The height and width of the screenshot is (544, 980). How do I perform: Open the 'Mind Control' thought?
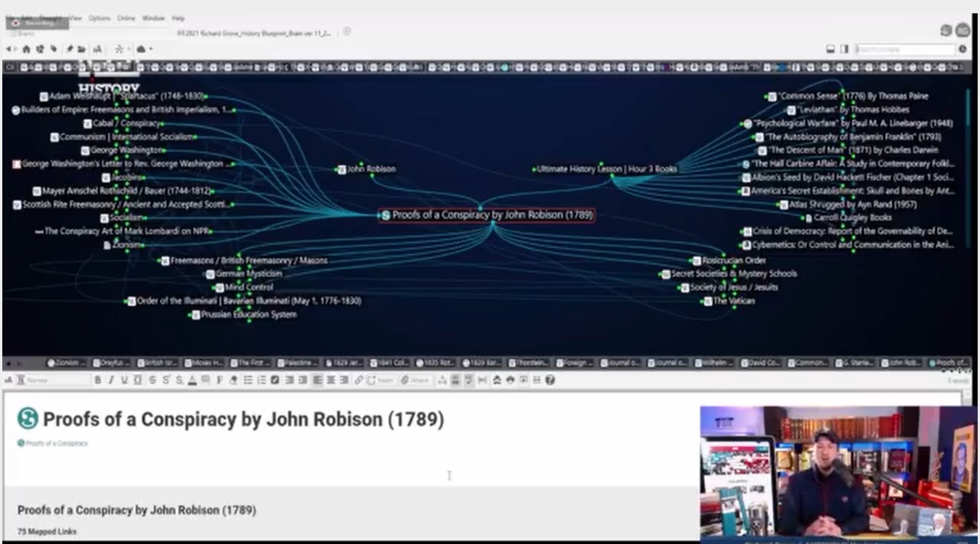244,288
